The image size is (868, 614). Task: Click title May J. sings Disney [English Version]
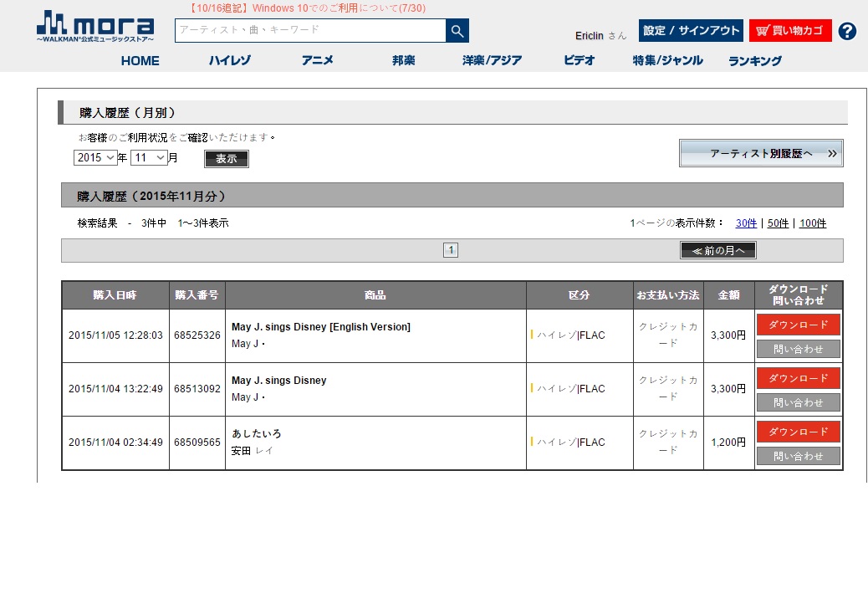tap(321, 327)
